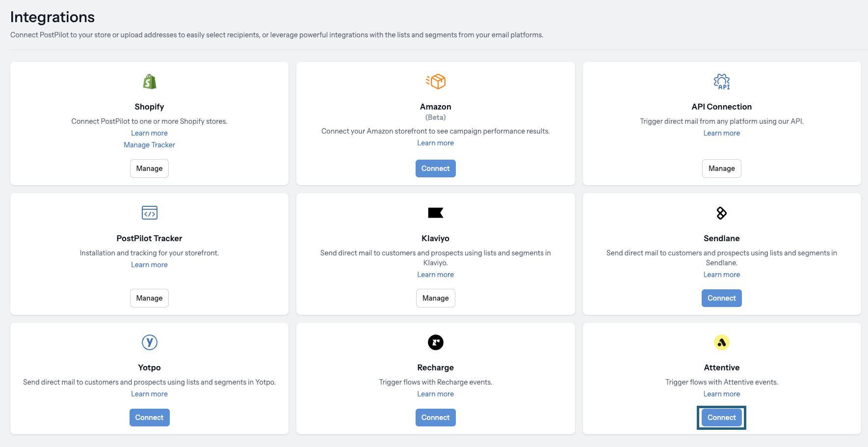Connect the Amazon storefront integration
The width and height of the screenshot is (868, 447).
point(436,168)
